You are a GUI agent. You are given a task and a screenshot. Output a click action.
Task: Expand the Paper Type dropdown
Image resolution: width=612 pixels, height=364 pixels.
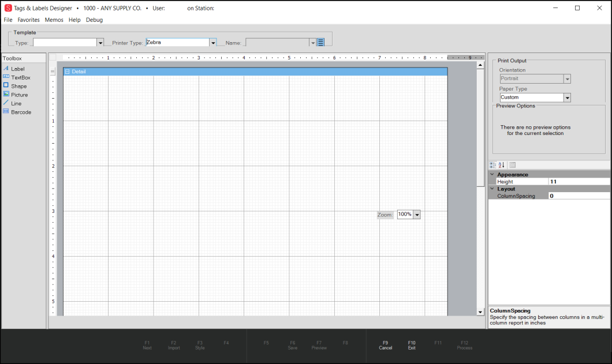pyautogui.click(x=567, y=97)
